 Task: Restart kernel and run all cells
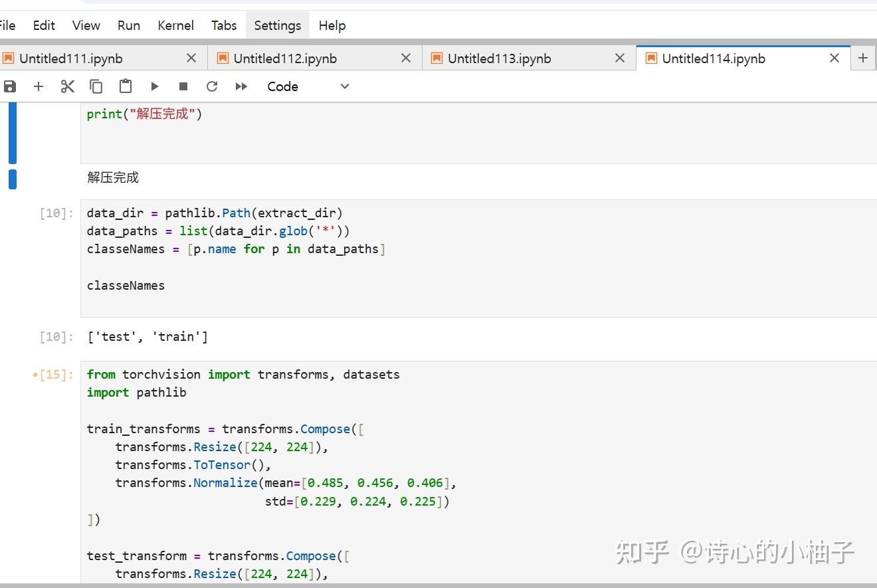[241, 86]
